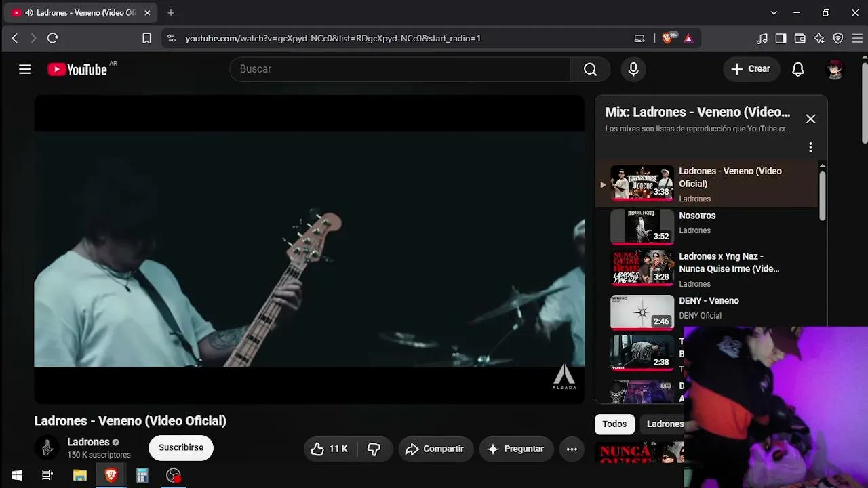Open the Brave Shields panel
The height and width of the screenshot is (488, 868).
(x=668, y=38)
